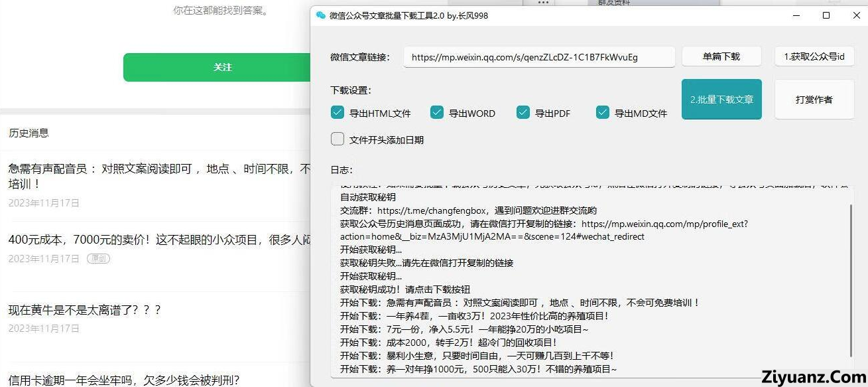Click the green 关注 follow button

222,67
